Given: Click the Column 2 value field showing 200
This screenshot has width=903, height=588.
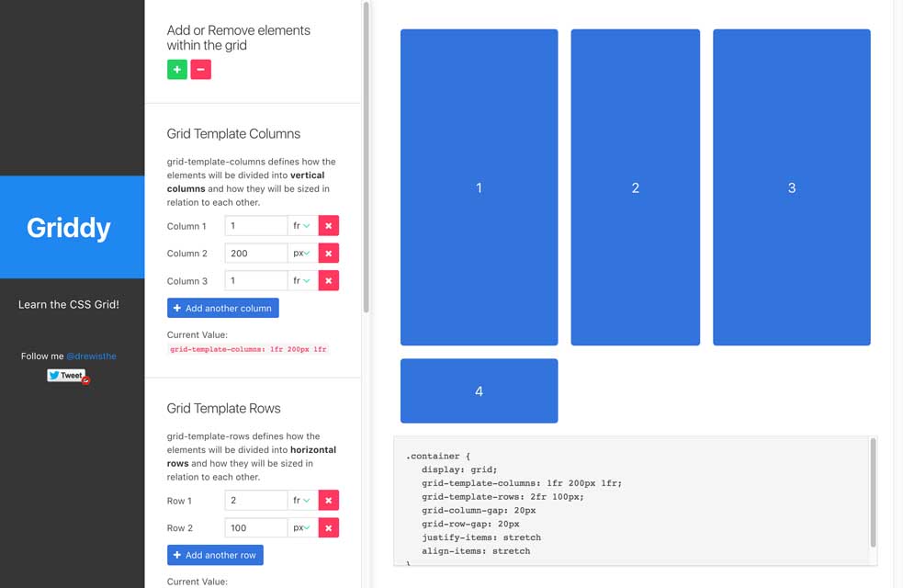Looking at the screenshot, I should tap(256, 254).
